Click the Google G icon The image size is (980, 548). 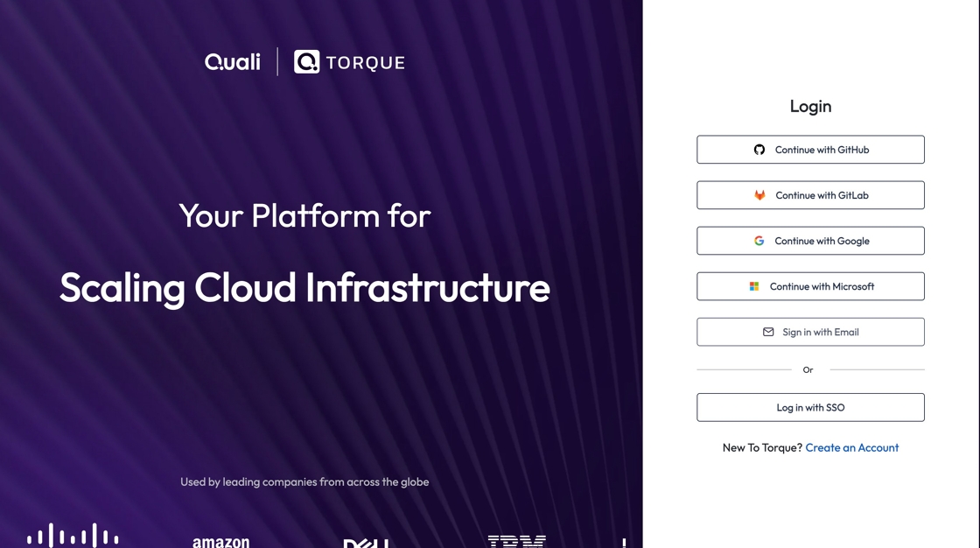pyautogui.click(x=759, y=241)
